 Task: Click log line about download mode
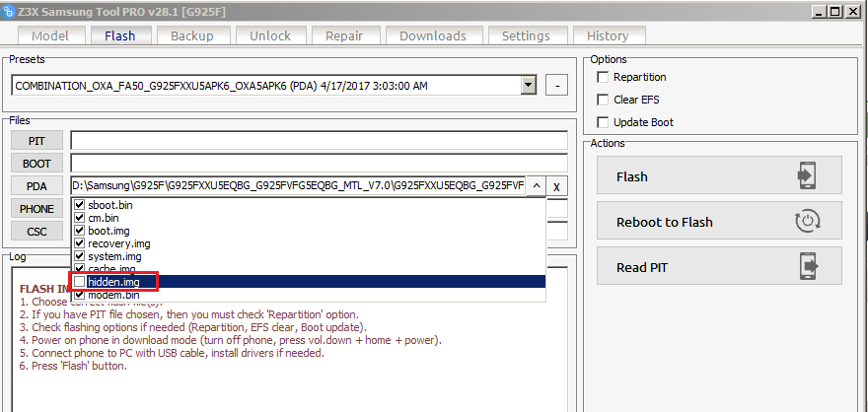[231, 340]
